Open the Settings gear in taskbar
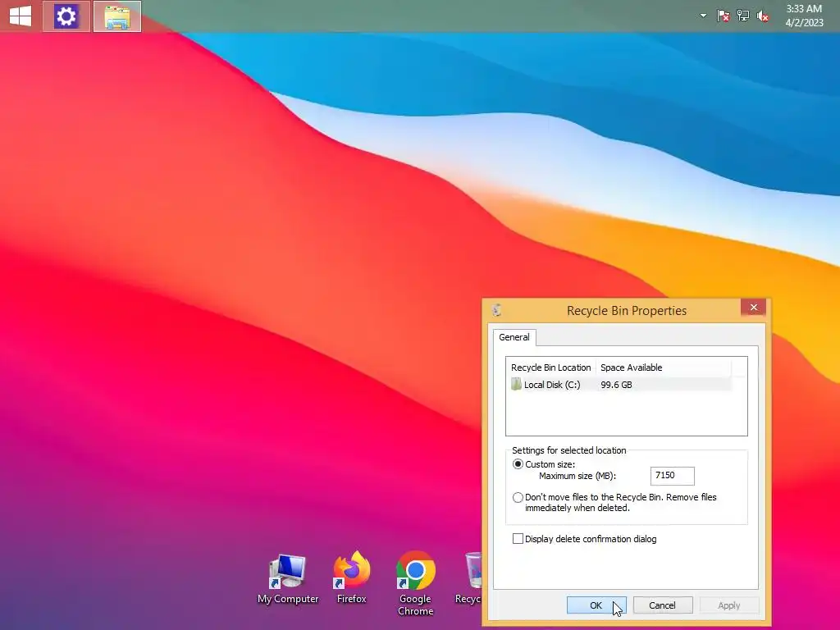The width and height of the screenshot is (840, 630). pos(66,16)
